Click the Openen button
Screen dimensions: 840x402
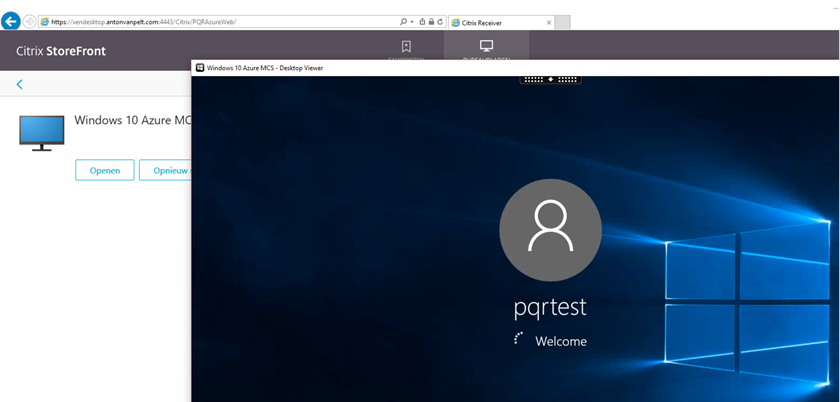[x=104, y=170]
